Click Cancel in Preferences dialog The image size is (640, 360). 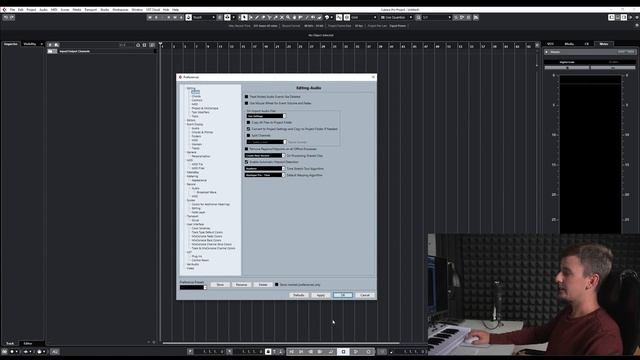[364, 295]
